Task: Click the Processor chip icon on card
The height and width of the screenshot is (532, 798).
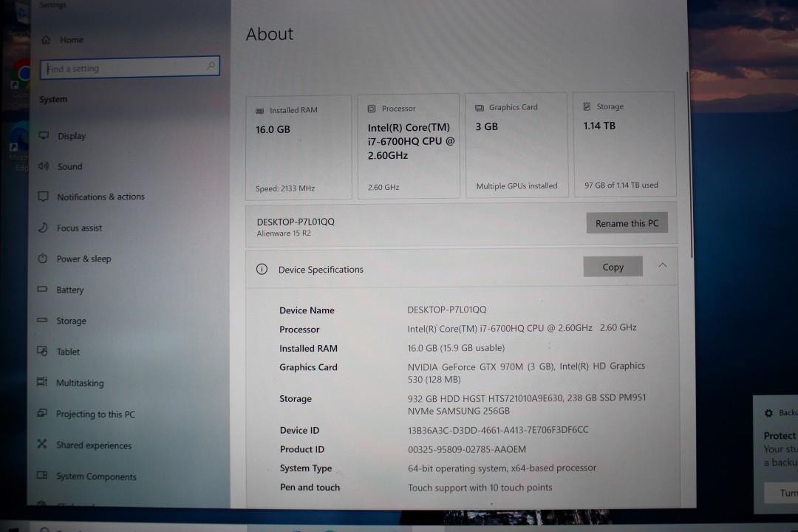Action: pos(372,109)
